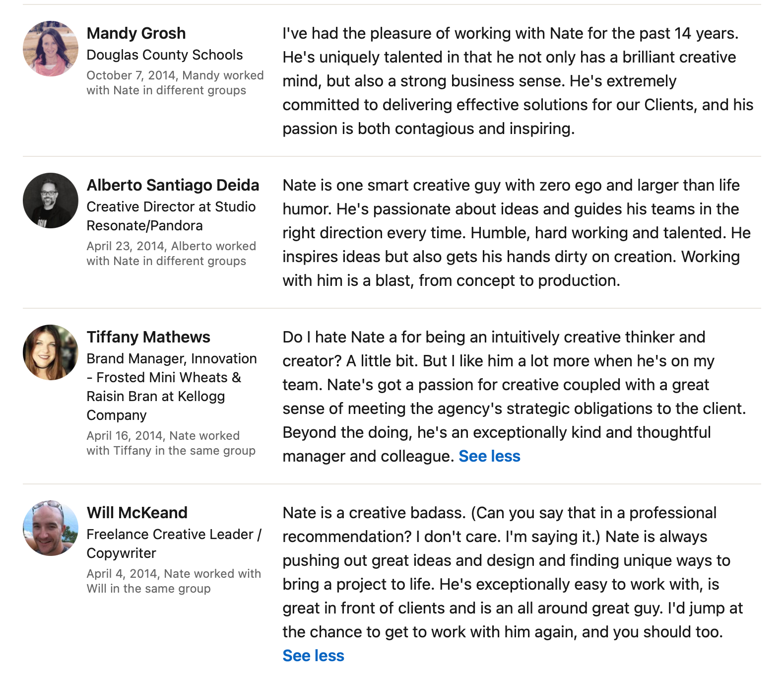Click the April 4, 2014 relationship note
Viewport: 784px width, 682px height.
[174, 581]
